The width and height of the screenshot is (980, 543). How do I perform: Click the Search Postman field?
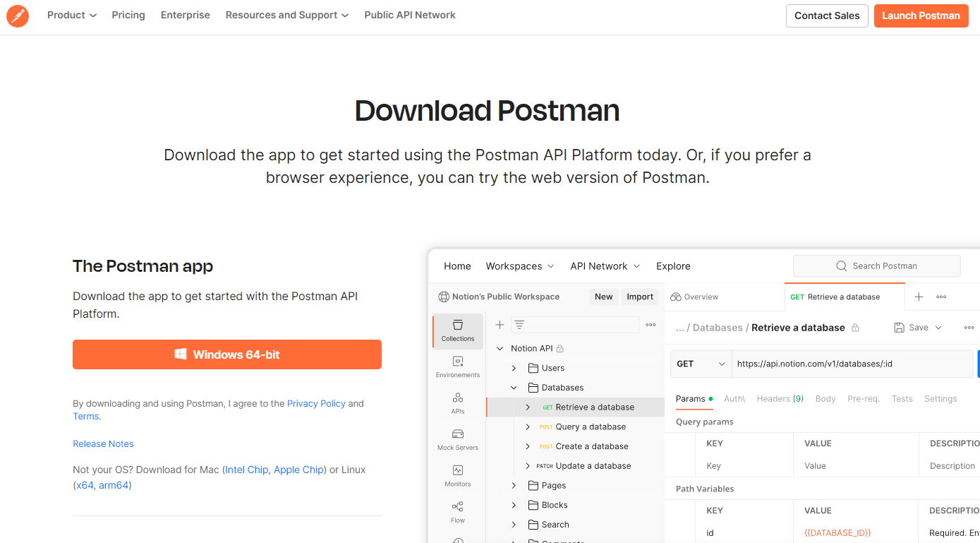pos(877,266)
